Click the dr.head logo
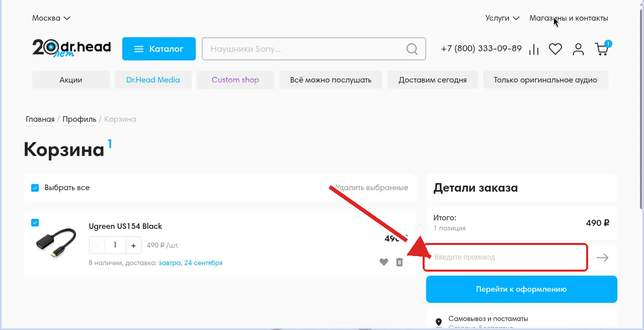The width and height of the screenshot is (644, 330). click(x=71, y=48)
